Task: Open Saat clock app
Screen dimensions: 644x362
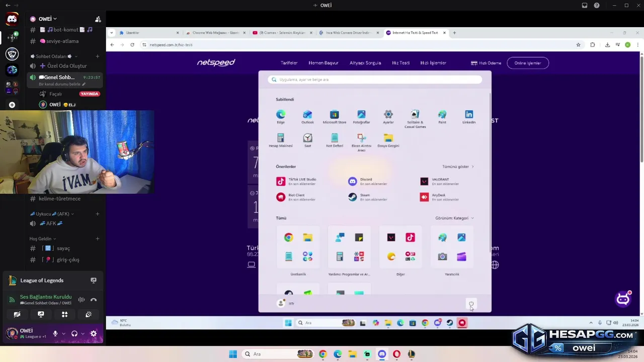Action: [x=307, y=140]
